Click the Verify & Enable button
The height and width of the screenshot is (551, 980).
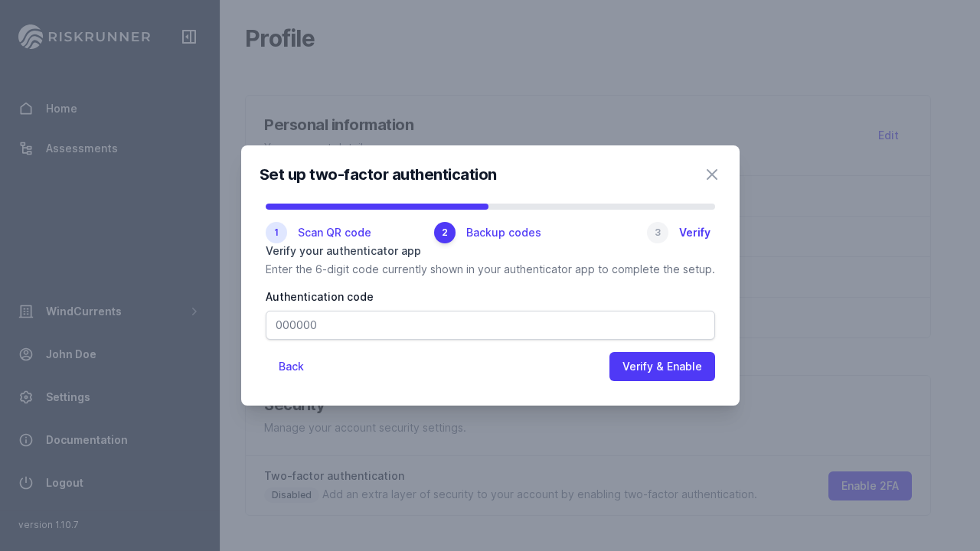click(x=661, y=367)
